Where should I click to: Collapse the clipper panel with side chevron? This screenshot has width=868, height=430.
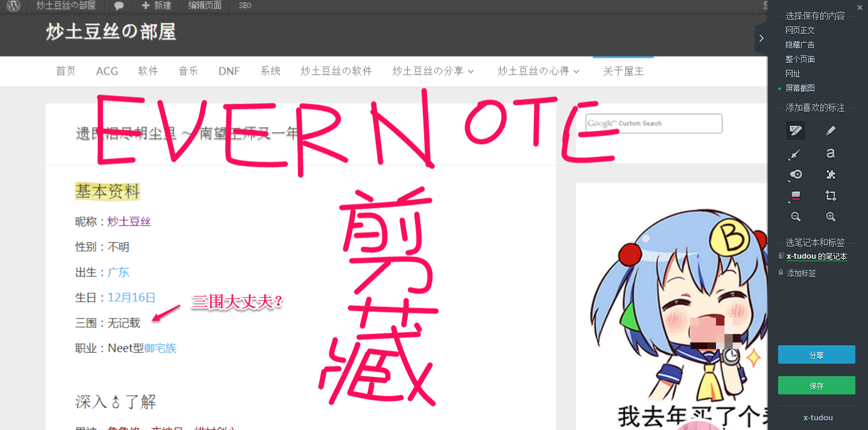point(761,38)
